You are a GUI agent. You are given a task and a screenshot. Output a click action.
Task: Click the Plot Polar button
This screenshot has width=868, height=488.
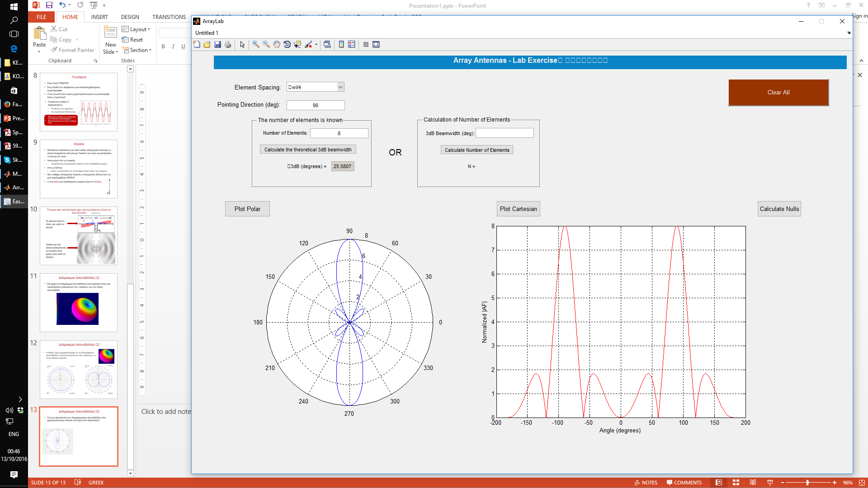[x=248, y=209]
